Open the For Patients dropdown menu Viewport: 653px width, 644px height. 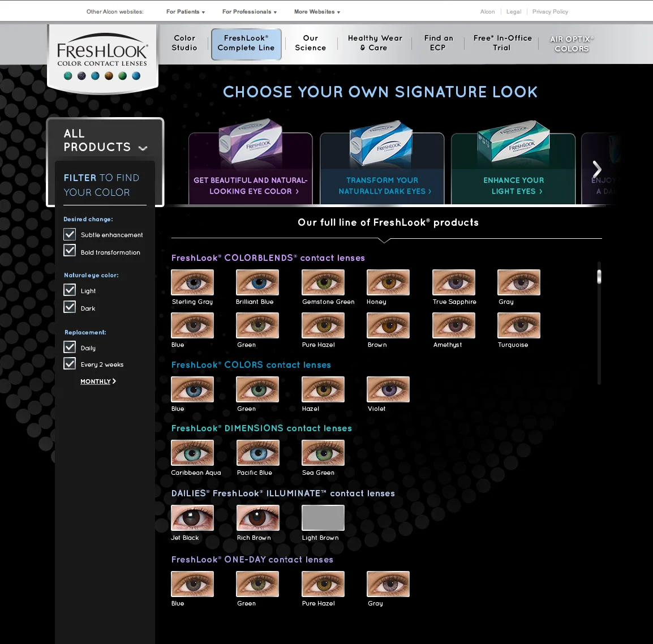point(186,12)
